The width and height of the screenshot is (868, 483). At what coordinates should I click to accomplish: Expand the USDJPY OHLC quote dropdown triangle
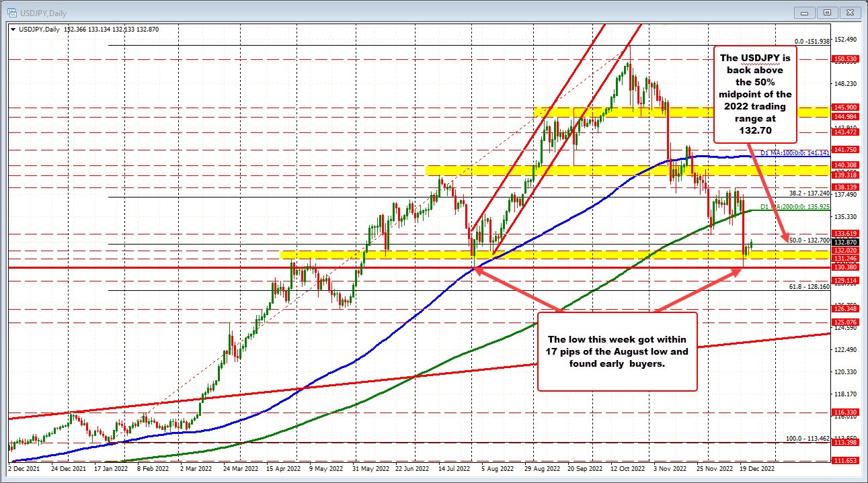click(13, 29)
